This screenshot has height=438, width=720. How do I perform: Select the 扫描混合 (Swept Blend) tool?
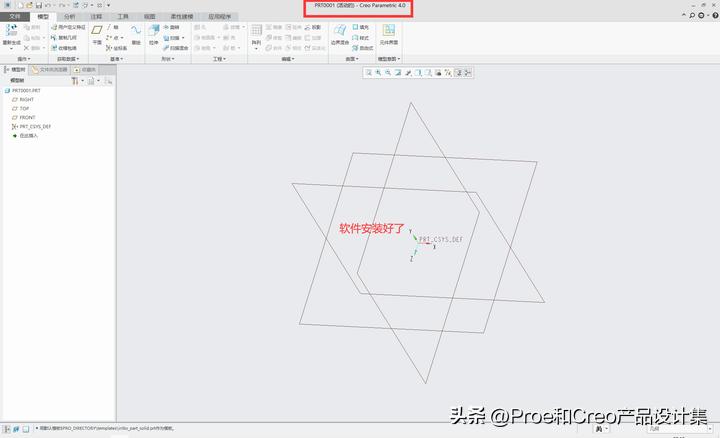click(176, 48)
